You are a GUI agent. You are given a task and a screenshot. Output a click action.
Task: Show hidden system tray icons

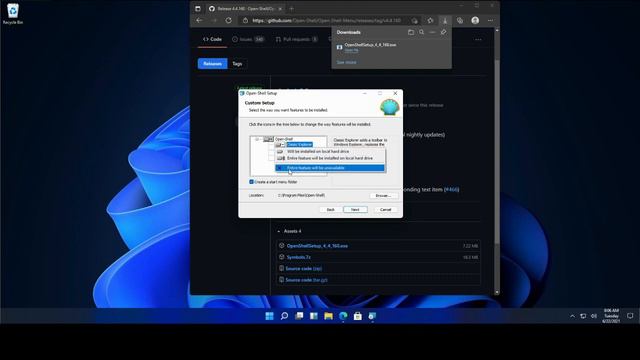(572, 316)
